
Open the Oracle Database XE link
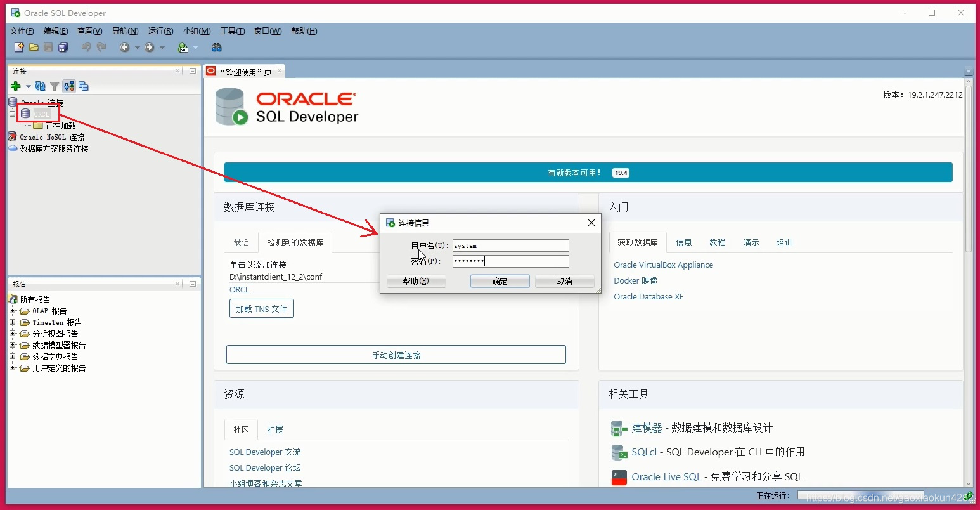pyautogui.click(x=648, y=296)
